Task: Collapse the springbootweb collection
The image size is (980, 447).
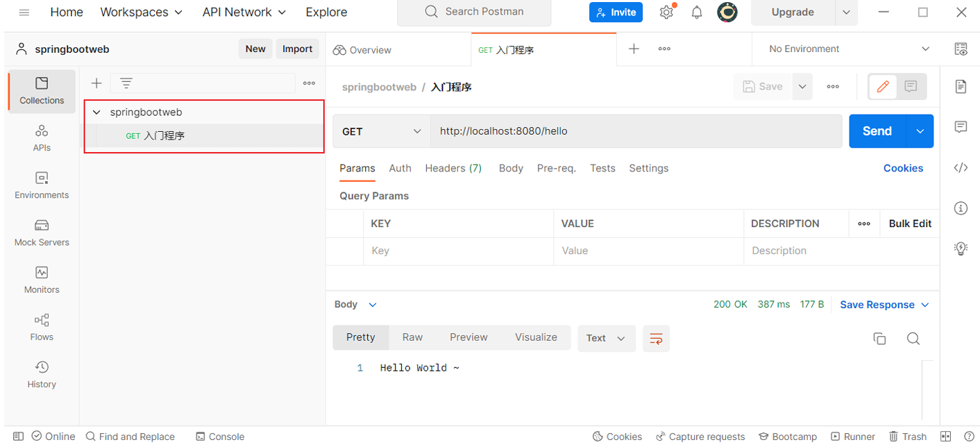Action: point(96,112)
